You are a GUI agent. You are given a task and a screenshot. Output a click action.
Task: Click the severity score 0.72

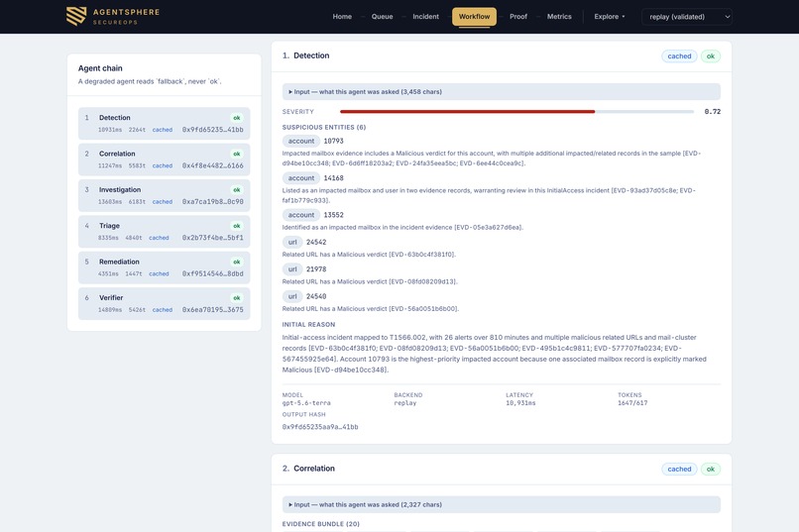point(713,112)
